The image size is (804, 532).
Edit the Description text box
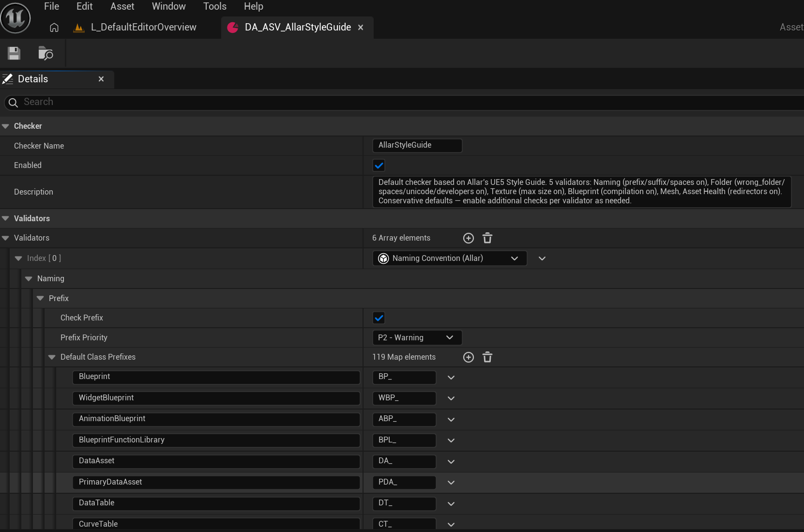(582, 192)
